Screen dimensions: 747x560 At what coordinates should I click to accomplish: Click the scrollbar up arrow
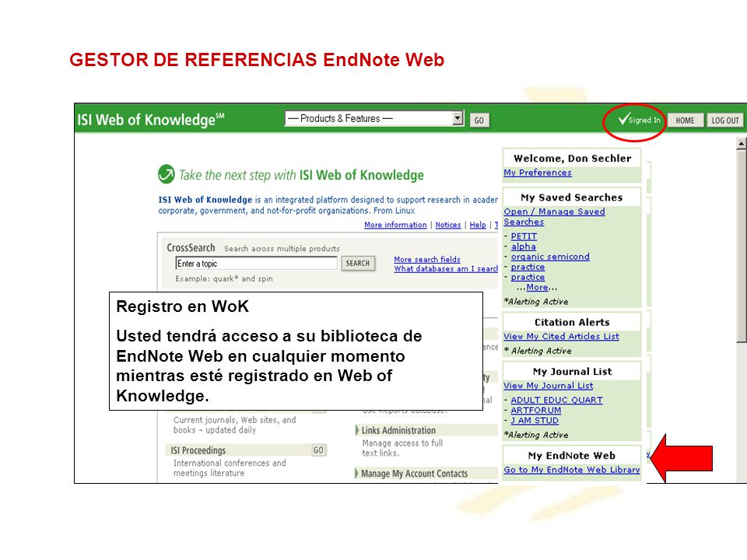[741, 143]
